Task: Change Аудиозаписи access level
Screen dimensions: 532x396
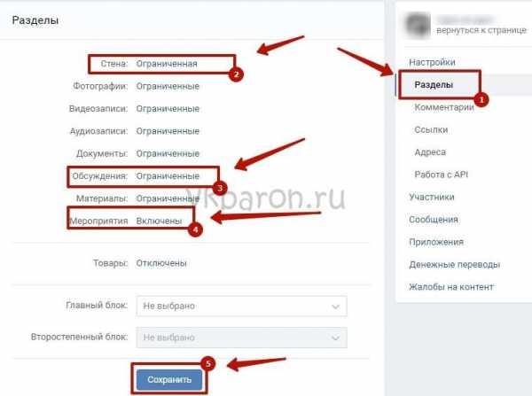Action: 168,131
